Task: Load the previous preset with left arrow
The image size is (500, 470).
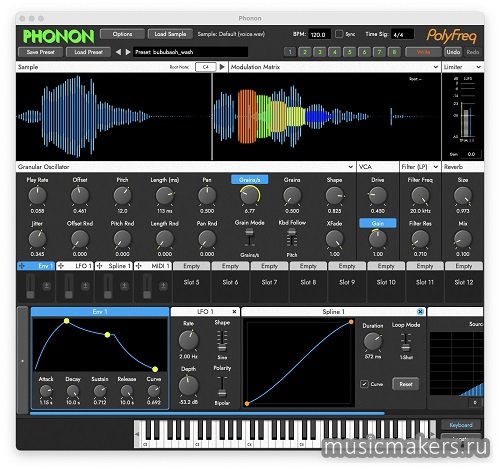Action: point(118,52)
